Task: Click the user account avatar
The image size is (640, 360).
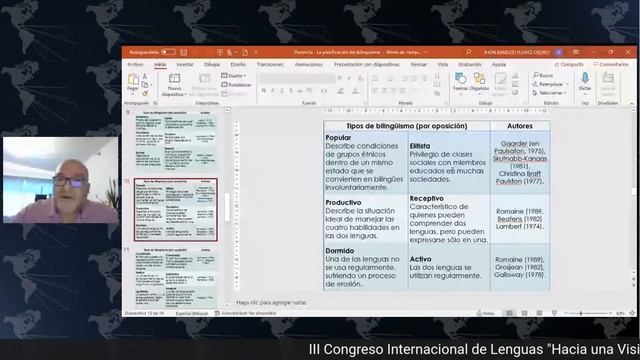Action: [x=559, y=52]
